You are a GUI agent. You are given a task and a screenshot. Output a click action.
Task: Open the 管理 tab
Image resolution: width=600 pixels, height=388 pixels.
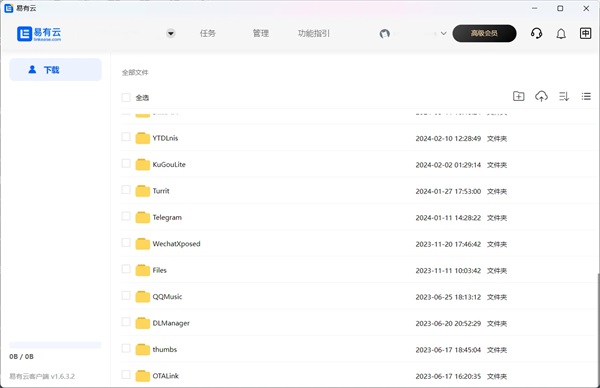tap(261, 33)
